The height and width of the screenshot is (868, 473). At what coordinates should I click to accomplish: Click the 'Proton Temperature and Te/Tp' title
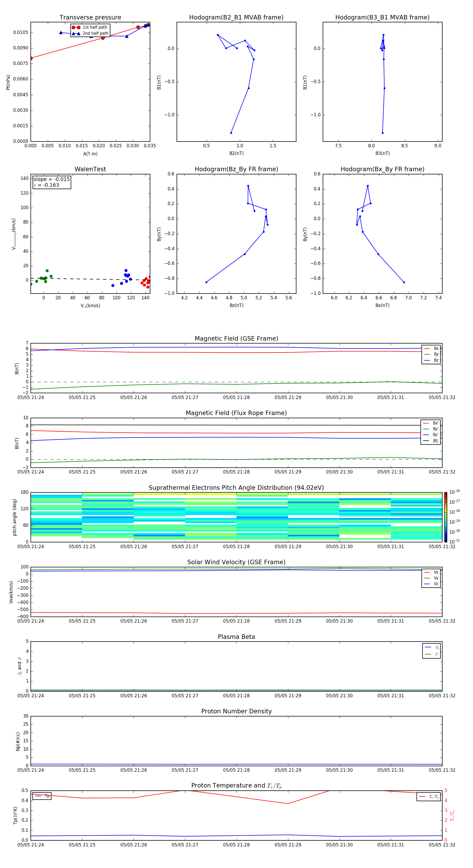[236, 786]
